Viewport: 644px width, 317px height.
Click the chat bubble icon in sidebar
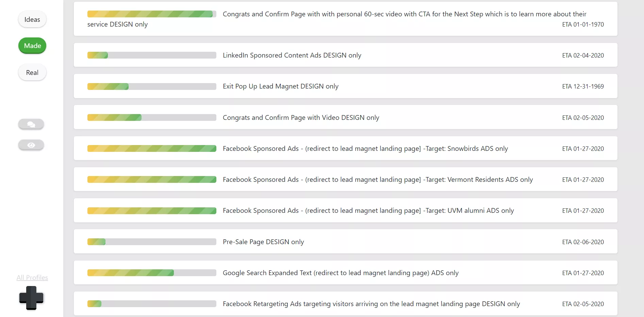tap(31, 124)
